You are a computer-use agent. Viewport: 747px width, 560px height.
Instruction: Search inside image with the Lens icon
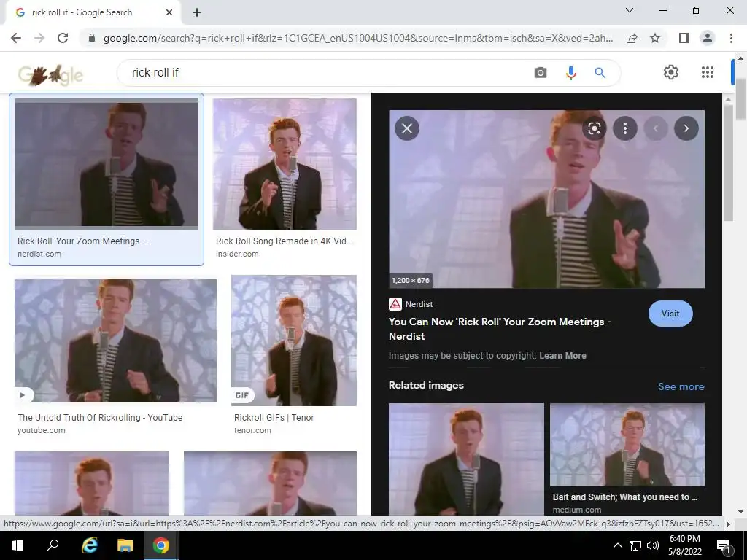[x=594, y=128]
